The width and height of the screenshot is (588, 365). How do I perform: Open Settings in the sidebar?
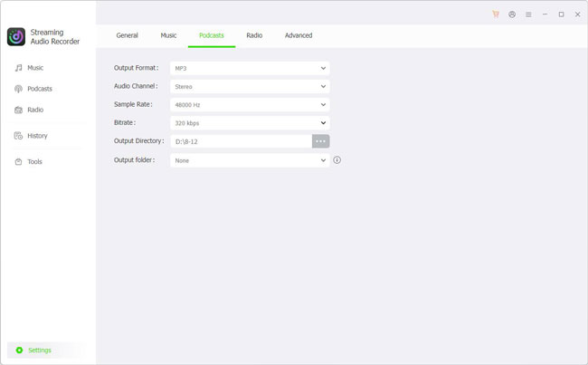47,350
